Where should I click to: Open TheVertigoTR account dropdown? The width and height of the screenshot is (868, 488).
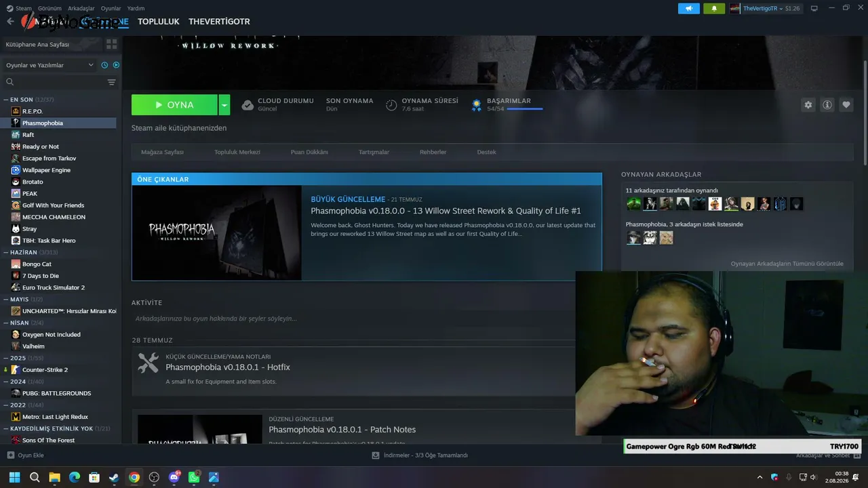[x=765, y=8]
